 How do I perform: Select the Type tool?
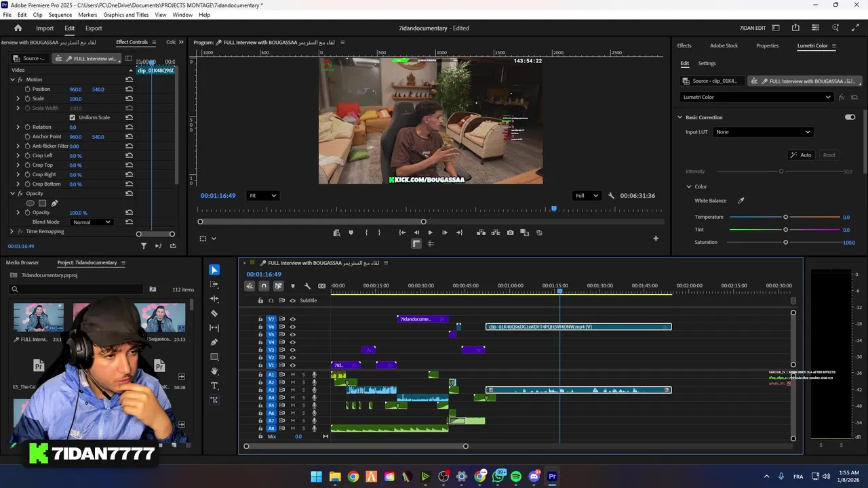click(x=214, y=386)
